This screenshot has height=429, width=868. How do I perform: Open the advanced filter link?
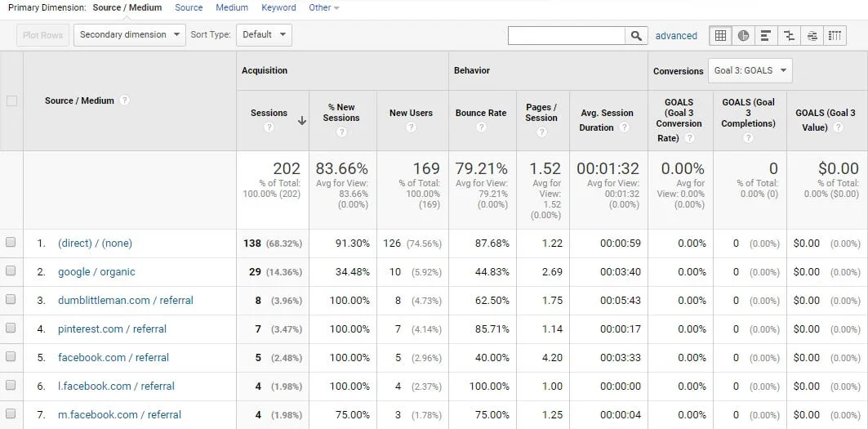[x=676, y=36]
